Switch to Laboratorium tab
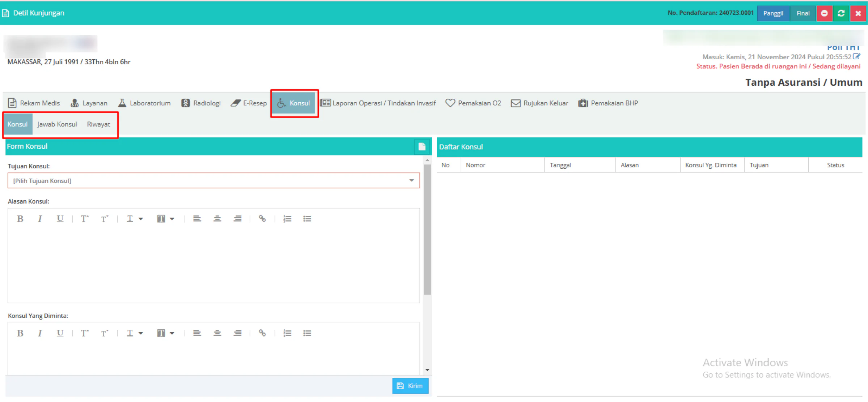 (144, 103)
